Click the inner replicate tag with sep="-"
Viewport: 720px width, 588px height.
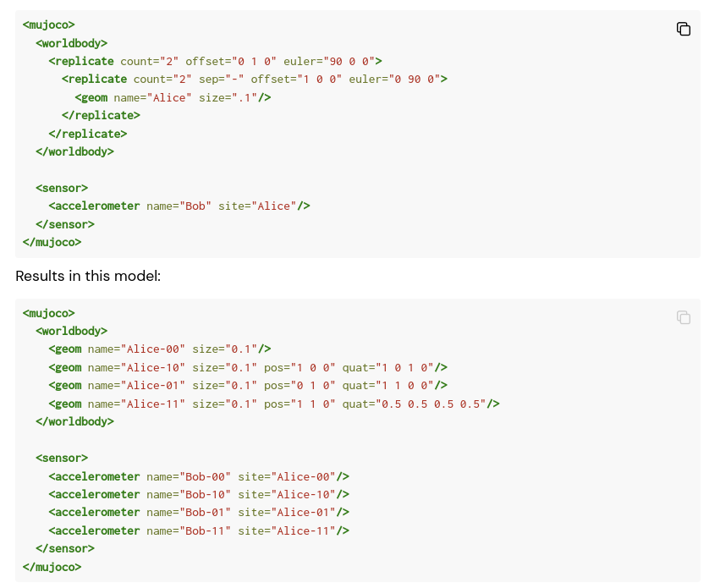pyautogui.click(x=254, y=79)
